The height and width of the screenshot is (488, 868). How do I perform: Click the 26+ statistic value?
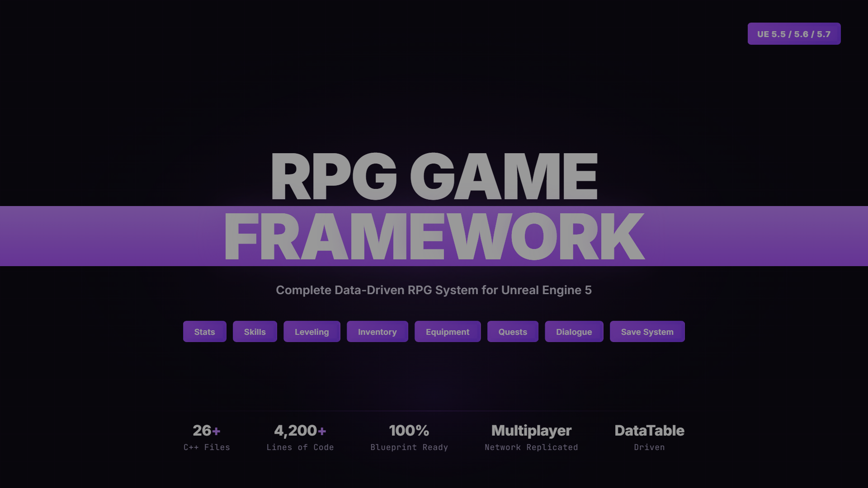coord(207,431)
